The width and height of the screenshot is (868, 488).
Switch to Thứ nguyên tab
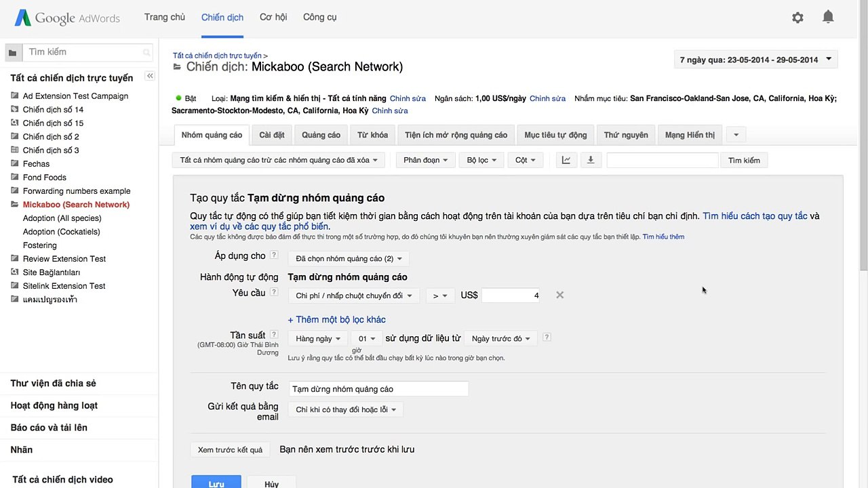coord(626,135)
